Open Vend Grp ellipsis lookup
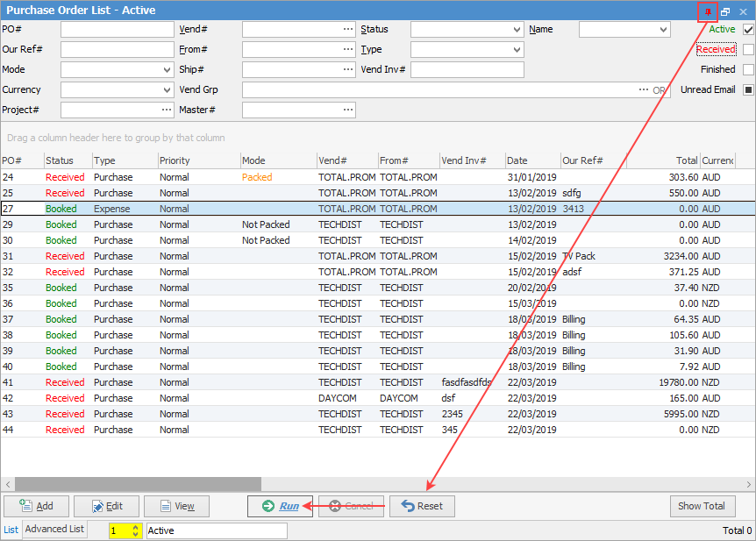This screenshot has height=541, width=756. click(x=644, y=89)
